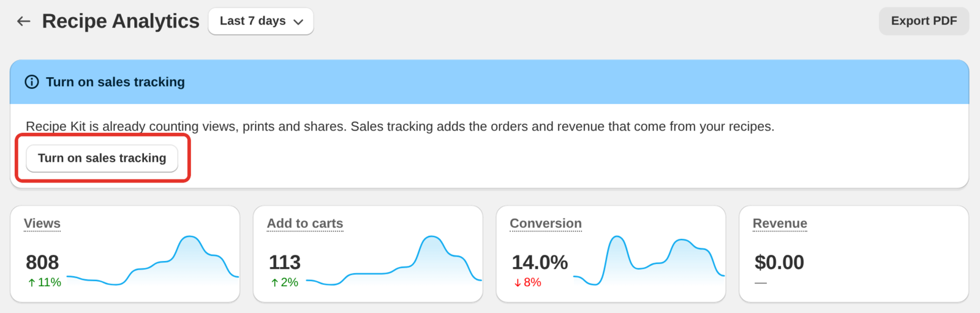Click the Views sparkline chart
This screenshot has width=980, height=313.
pyautogui.click(x=153, y=260)
